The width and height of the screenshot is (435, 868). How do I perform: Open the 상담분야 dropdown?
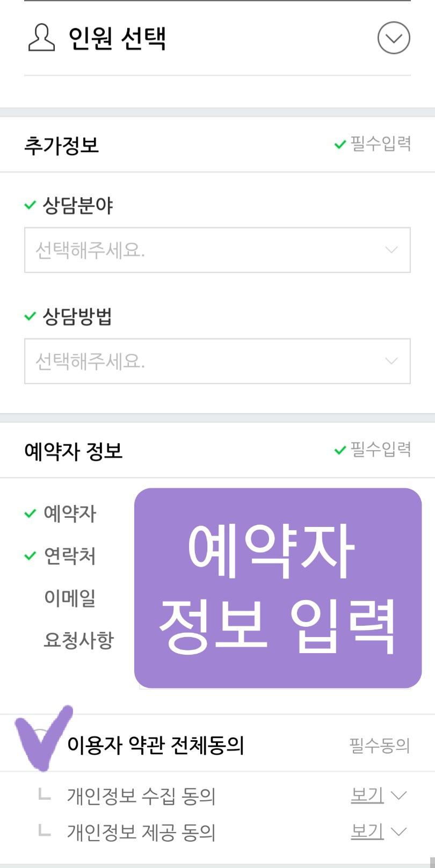coord(218,250)
